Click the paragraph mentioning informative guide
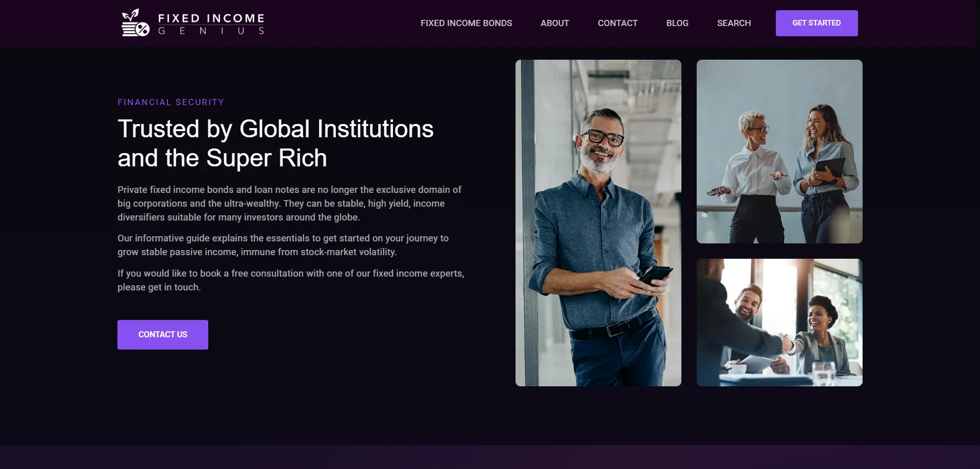Image resolution: width=980 pixels, height=469 pixels. pos(283,245)
